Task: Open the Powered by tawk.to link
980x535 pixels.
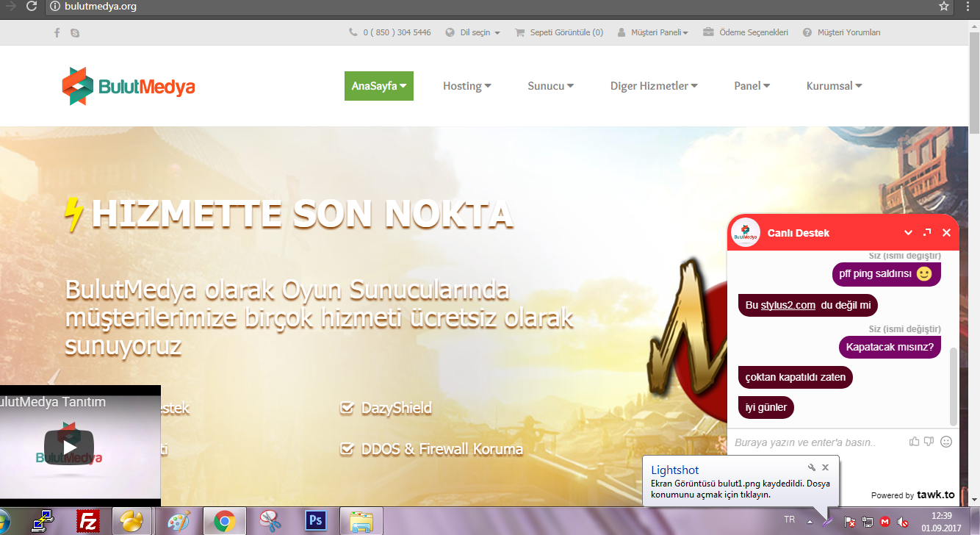Action: (x=913, y=495)
